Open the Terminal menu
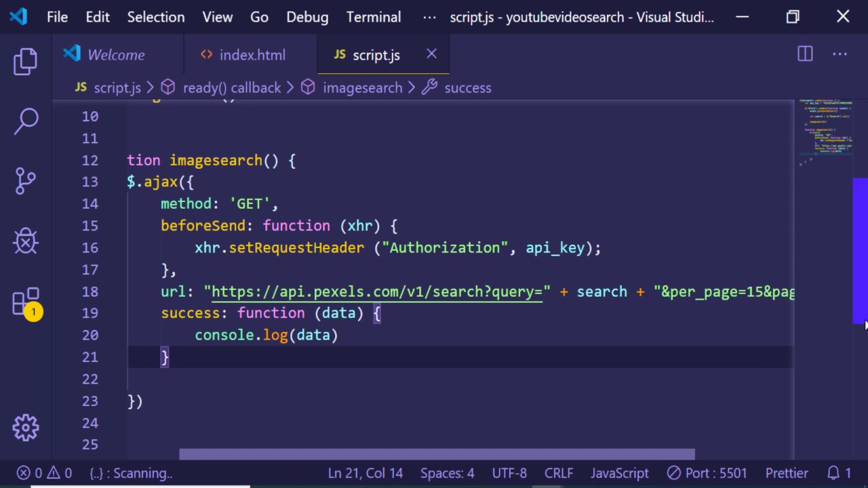The image size is (868, 488). click(x=373, y=17)
